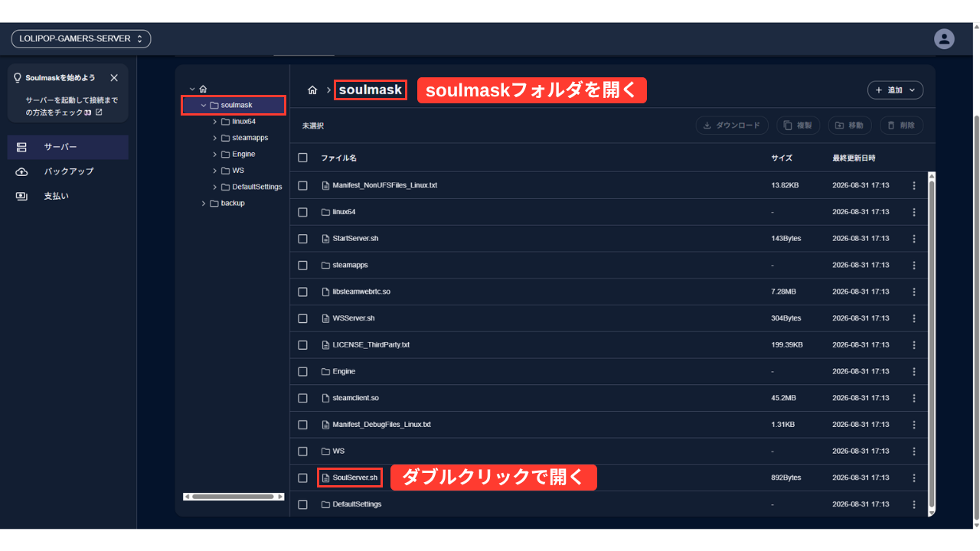The image size is (980, 551).
Task: Open the LOLIPOP-GAMERS-SERVER selector dropdown
Action: pyautogui.click(x=80, y=38)
